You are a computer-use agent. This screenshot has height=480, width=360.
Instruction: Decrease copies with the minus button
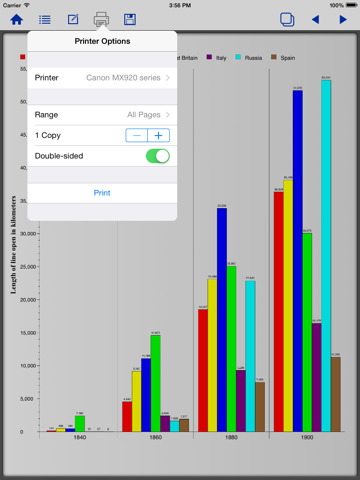(137, 135)
